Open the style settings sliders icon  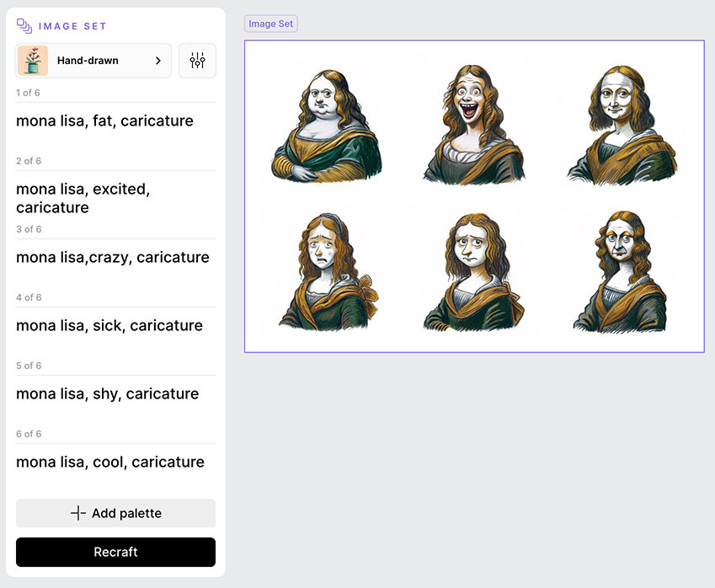click(197, 61)
